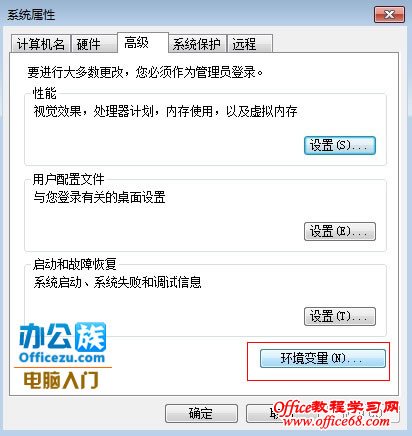
Task: Confirm with the 确定 button
Action: (201, 414)
